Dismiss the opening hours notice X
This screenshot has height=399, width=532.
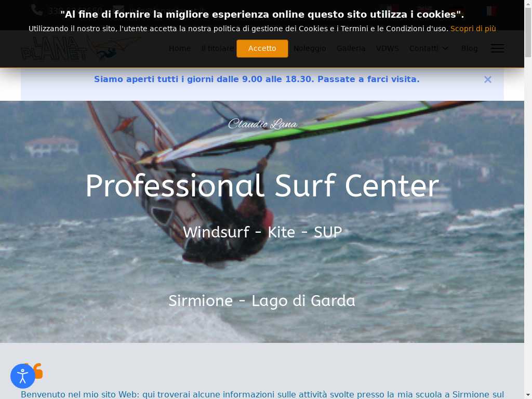tap(487, 79)
